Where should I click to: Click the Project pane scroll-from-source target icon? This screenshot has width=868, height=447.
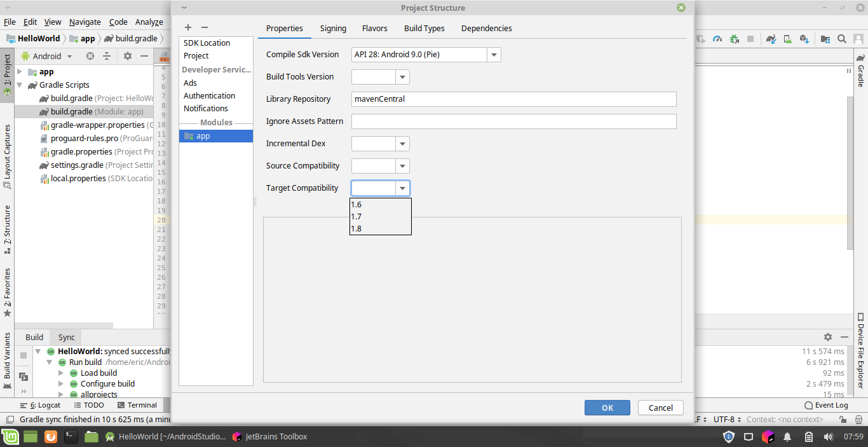click(90, 56)
